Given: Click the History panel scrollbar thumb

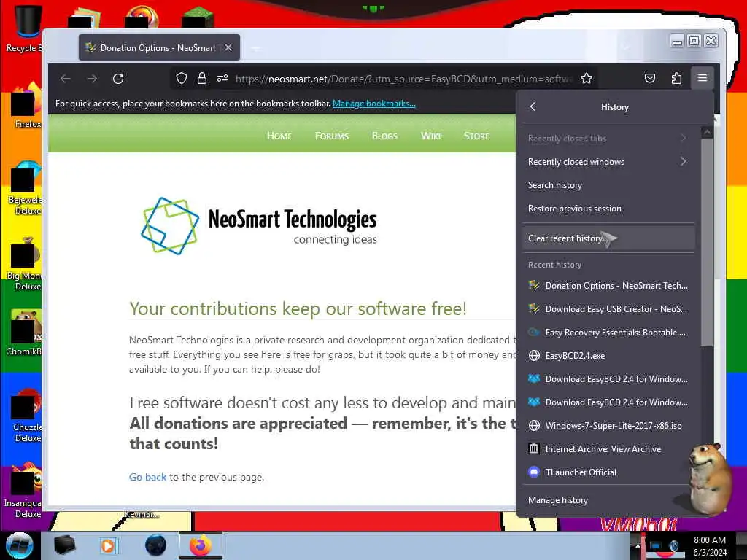Looking at the screenshot, I should pos(707,243).
